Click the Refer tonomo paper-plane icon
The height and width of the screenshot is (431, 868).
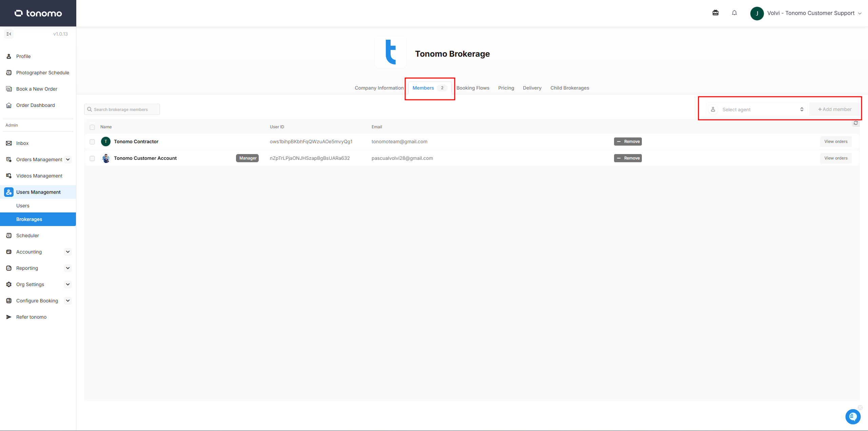pyautogui.click(x=9, y=317)
